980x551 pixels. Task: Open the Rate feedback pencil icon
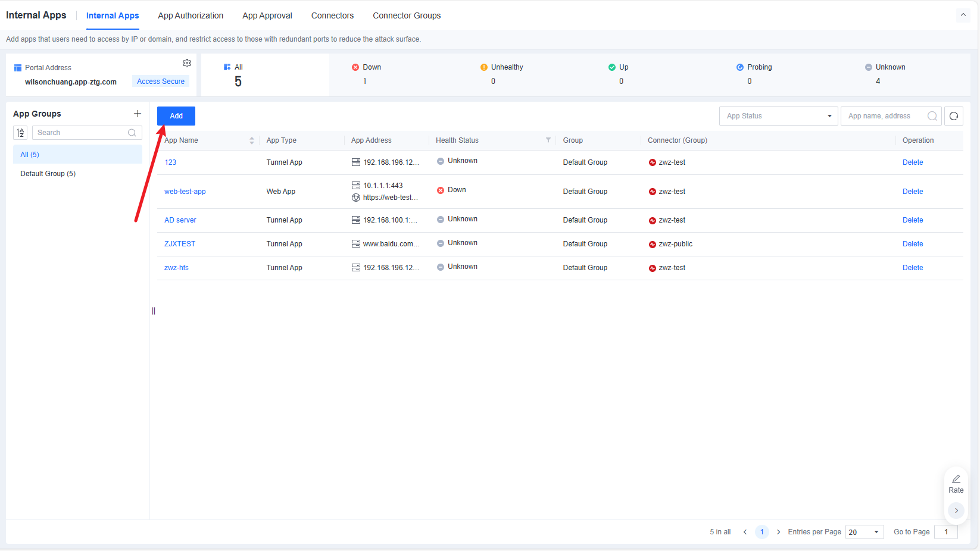click(x=956, y=479)
